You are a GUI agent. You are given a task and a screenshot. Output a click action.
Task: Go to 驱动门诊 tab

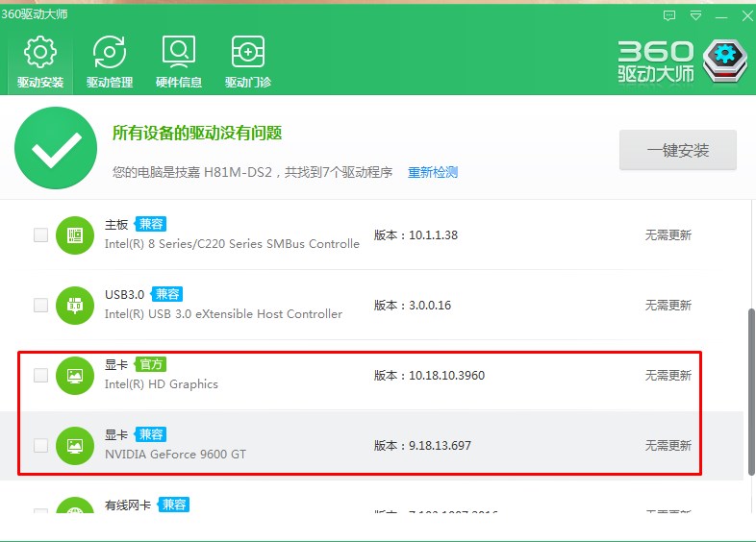tap(248, 62)
